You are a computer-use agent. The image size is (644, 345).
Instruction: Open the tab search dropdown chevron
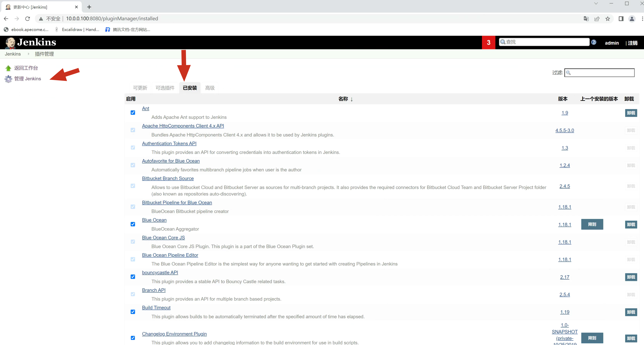596,3
